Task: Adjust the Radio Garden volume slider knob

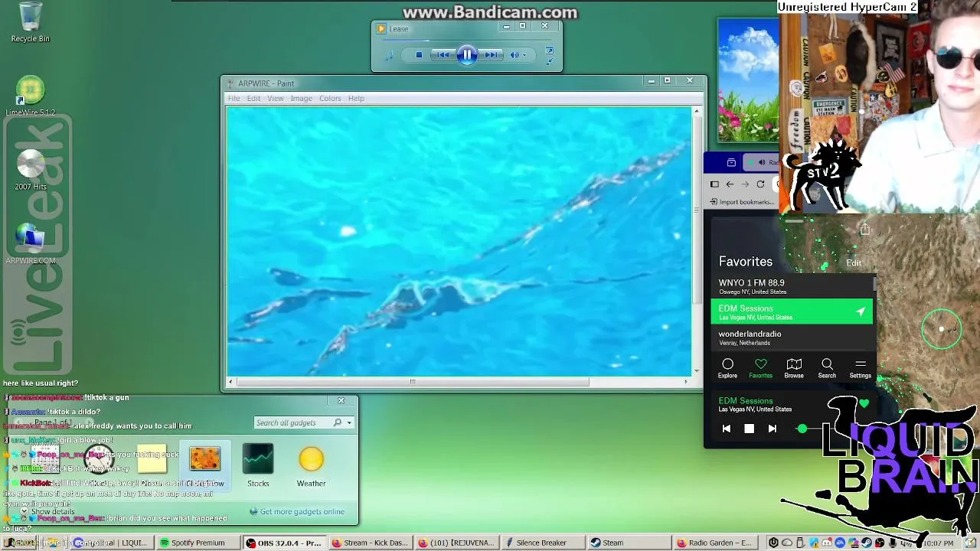Action: 802,429
